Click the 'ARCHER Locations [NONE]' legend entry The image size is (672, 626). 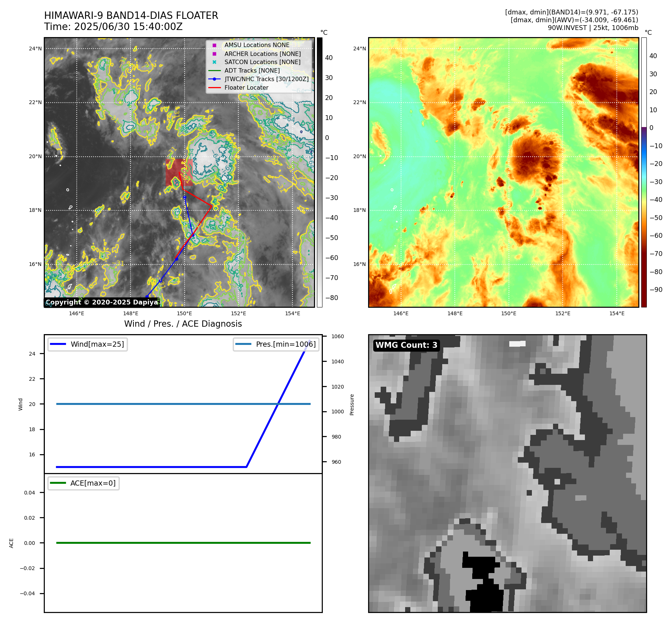pos(262,54)
